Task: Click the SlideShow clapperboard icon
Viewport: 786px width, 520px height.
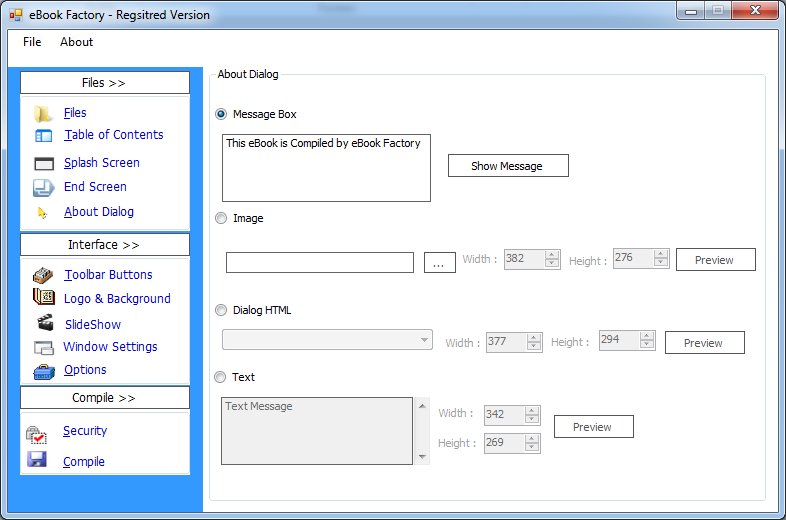Action: [x=45, y=322]
